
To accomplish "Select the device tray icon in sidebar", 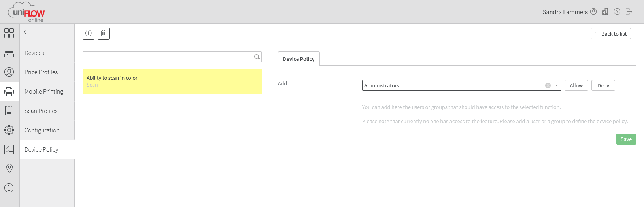I will click(x=9, y=53).
